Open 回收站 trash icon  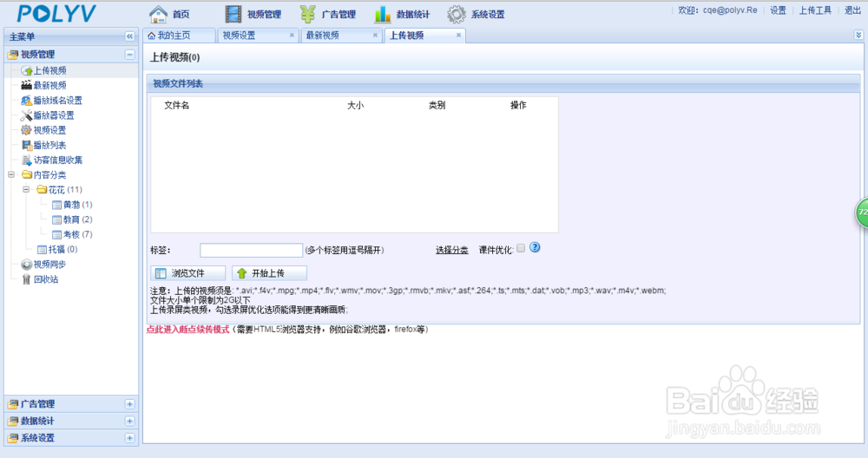pyautogui.click(x=27, y=279)
